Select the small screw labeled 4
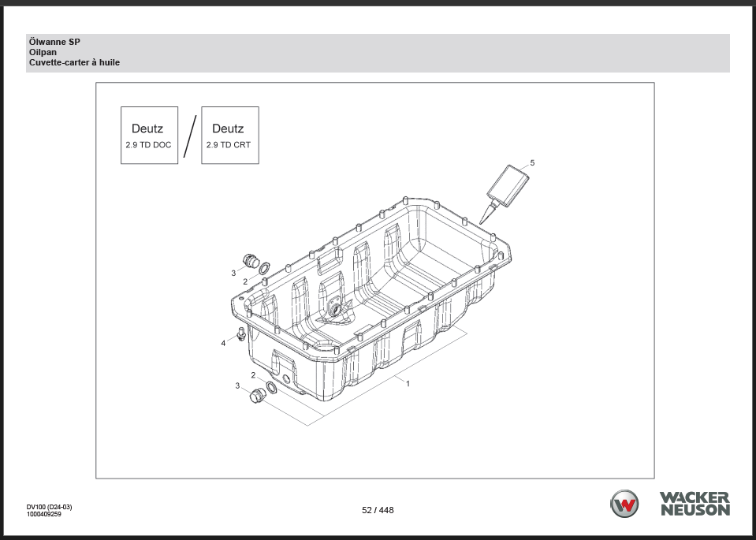 coord(241,335)
